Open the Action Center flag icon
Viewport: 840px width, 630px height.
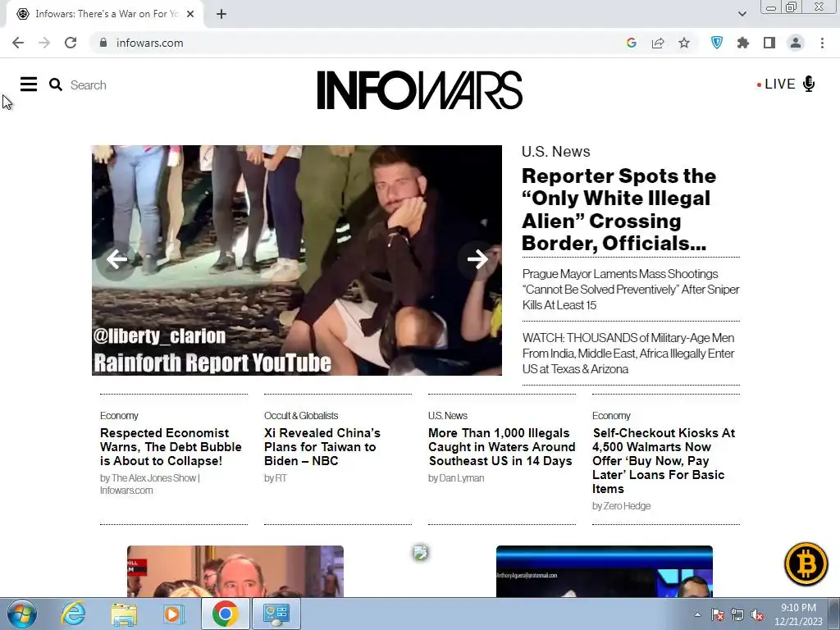coord(718,615)
